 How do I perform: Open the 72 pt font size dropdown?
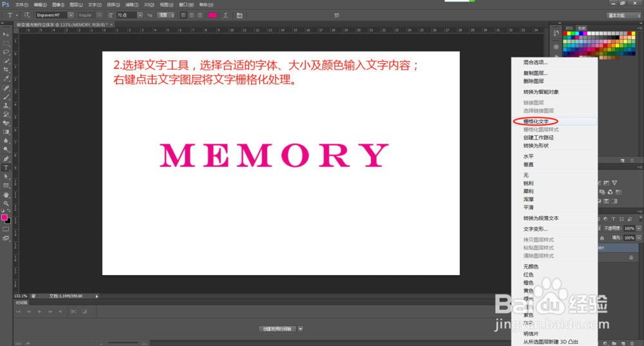[x=140, y=15]
